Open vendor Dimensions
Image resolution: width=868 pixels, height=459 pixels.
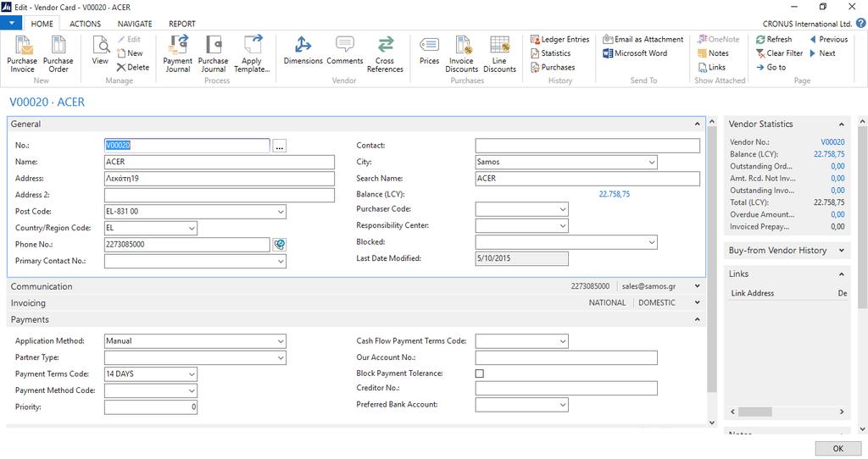[303, 50]
